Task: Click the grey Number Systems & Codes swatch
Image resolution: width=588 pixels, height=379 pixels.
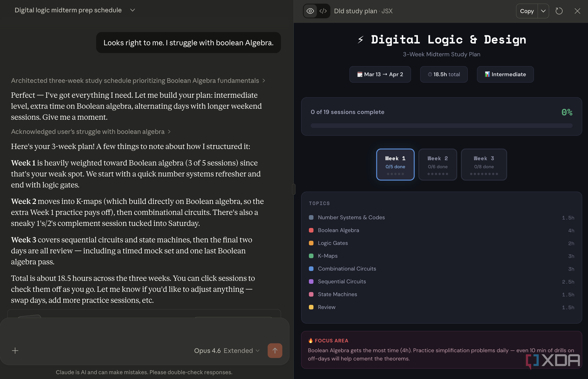Action: 311,218
